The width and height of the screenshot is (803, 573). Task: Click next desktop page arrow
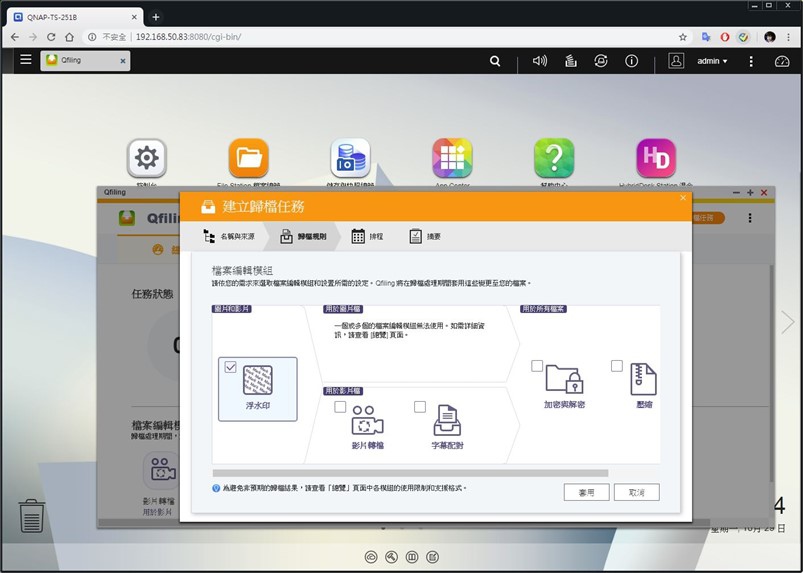click(x=788, y=322)
